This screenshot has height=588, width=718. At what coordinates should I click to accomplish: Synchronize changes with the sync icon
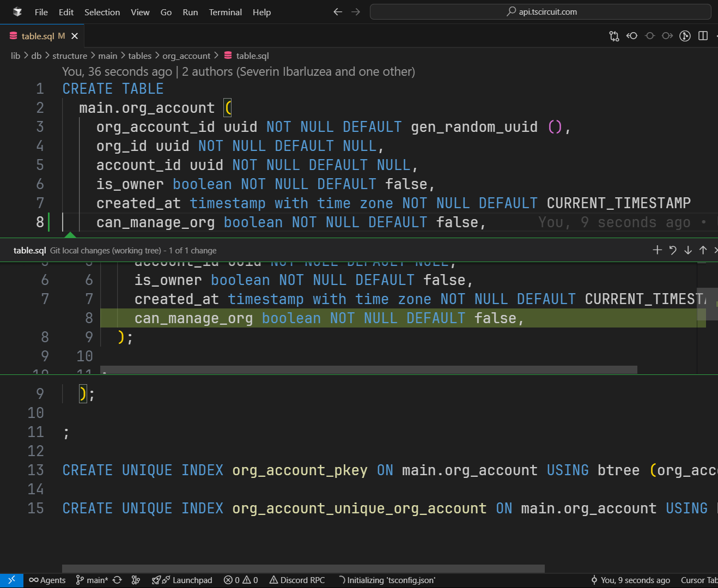(x=117, y=580)
